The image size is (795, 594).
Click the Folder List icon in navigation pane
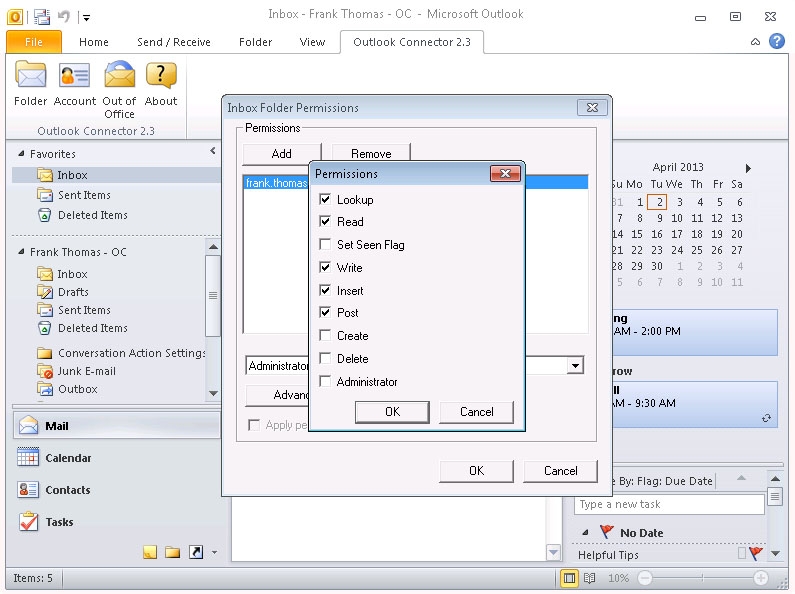tap(172, 552)
